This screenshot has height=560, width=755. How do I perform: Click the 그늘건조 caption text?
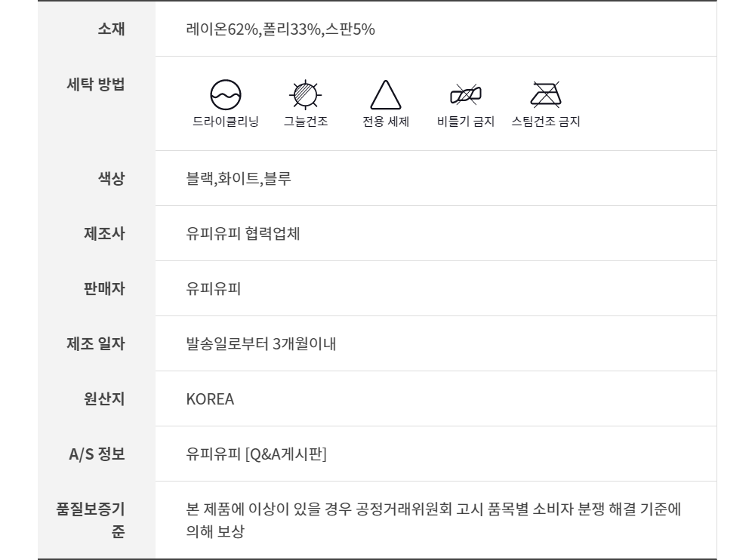pyautogui.click(x=306, y=122)
